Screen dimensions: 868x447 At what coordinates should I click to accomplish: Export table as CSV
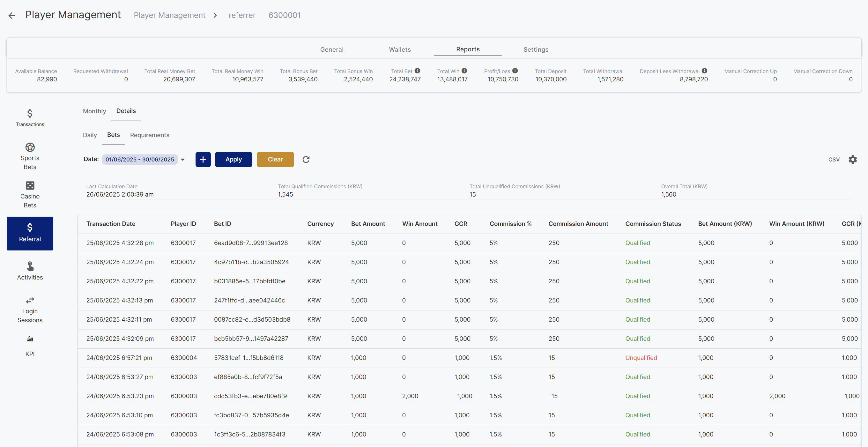(834, 160)
